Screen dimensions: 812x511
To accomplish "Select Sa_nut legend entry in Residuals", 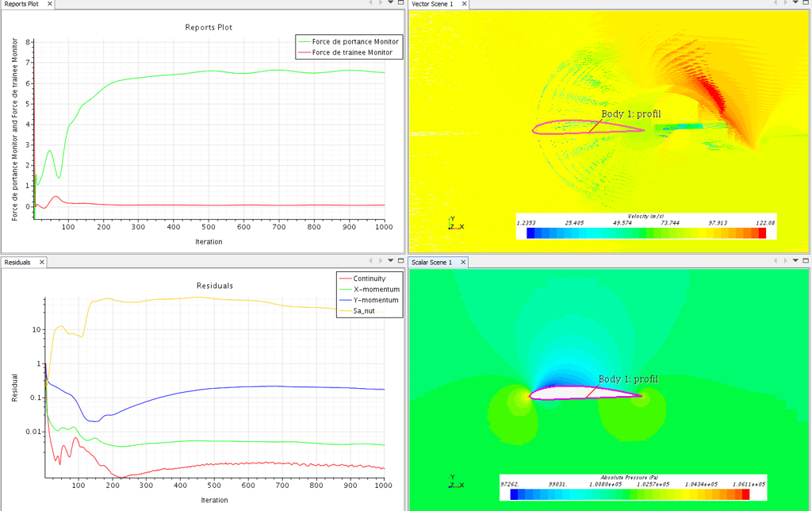I will click(358, 311).
